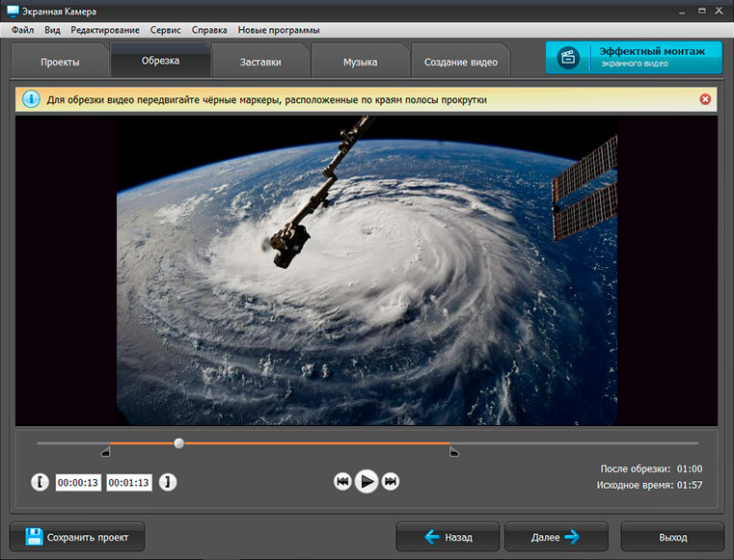Click the start time field 00:00:13

click(x=78, y=482)
